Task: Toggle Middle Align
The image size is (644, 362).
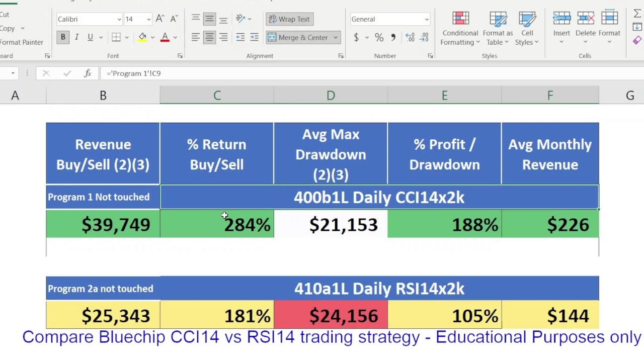Action: [209, 19]
